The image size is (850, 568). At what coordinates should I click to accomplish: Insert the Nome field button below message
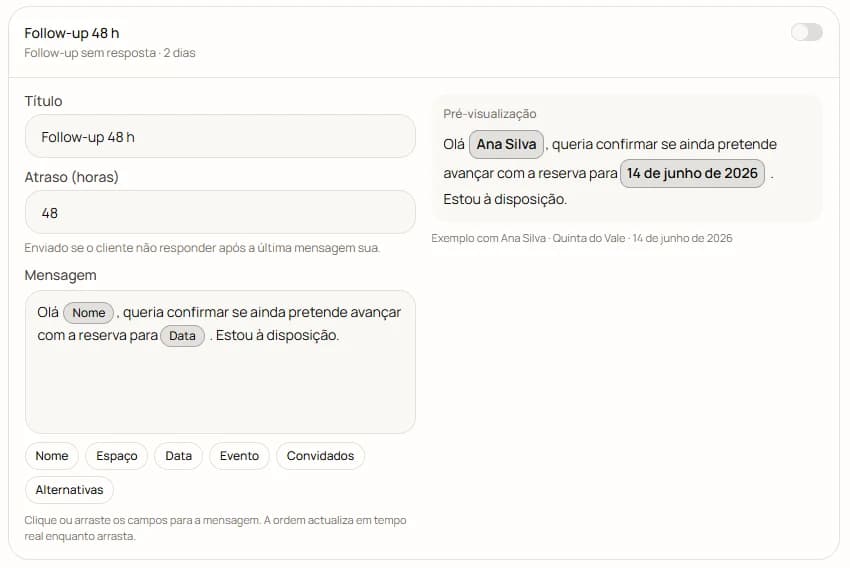point(51,456)
